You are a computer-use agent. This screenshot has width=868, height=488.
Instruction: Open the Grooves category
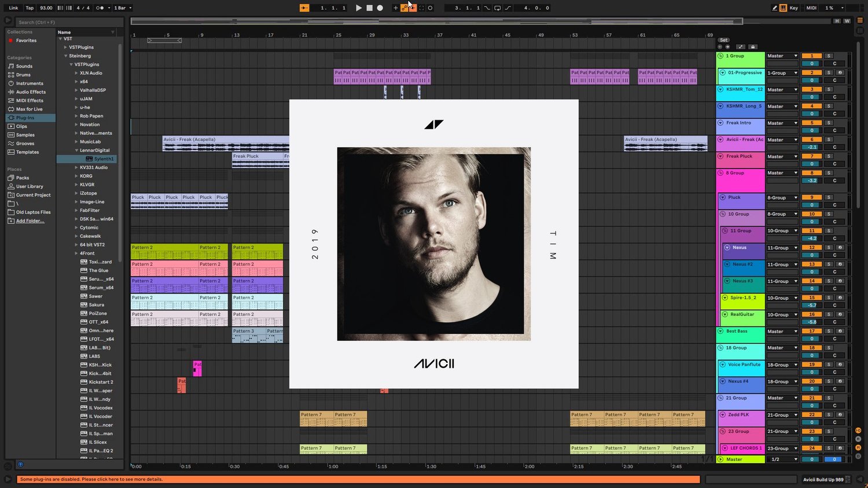(25, 144)
